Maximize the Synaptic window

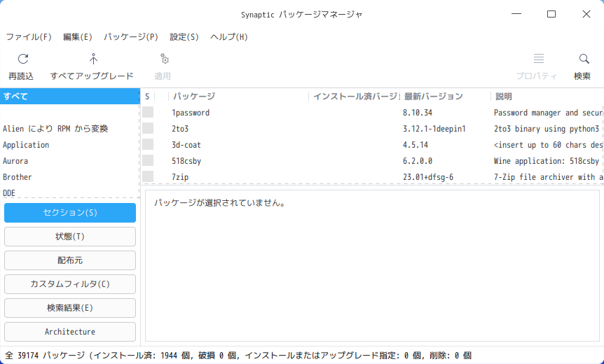tap(551, 14)
